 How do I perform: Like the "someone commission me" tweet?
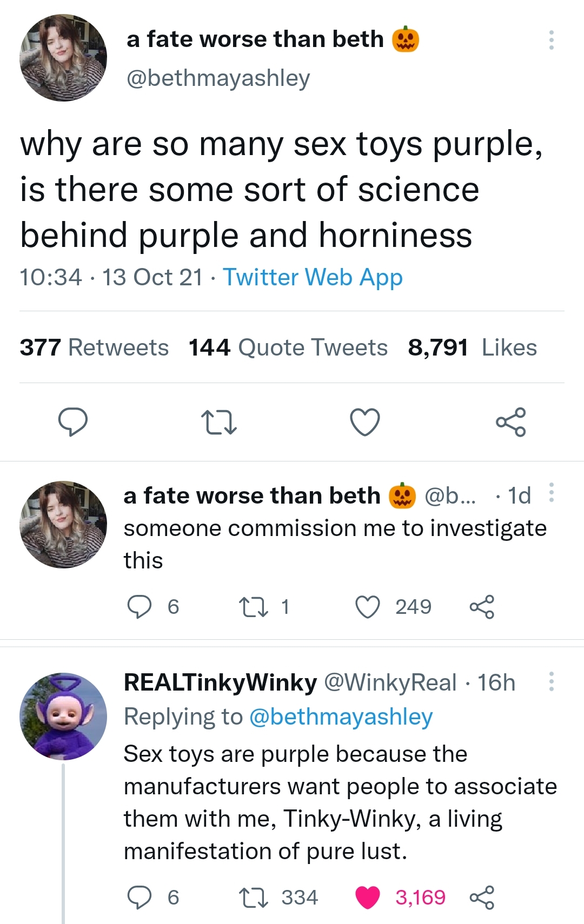(x=368, y=607)
